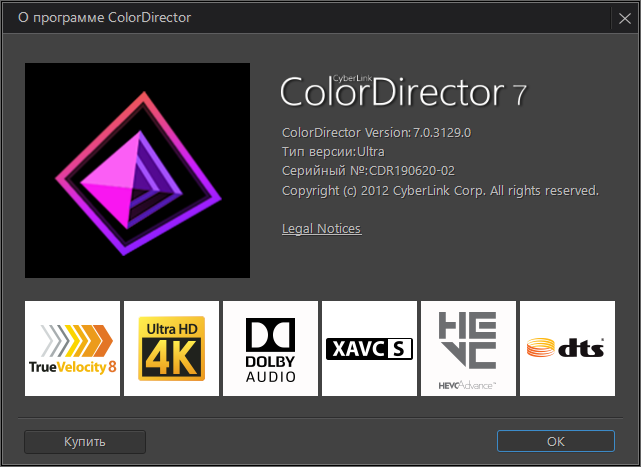Open the Legal Notices link

coord(321,229)
